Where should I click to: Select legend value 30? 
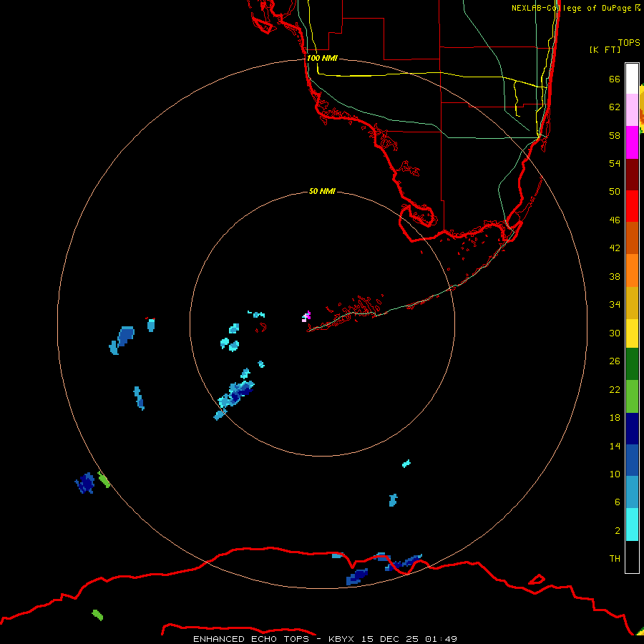(x=615, y=333)
